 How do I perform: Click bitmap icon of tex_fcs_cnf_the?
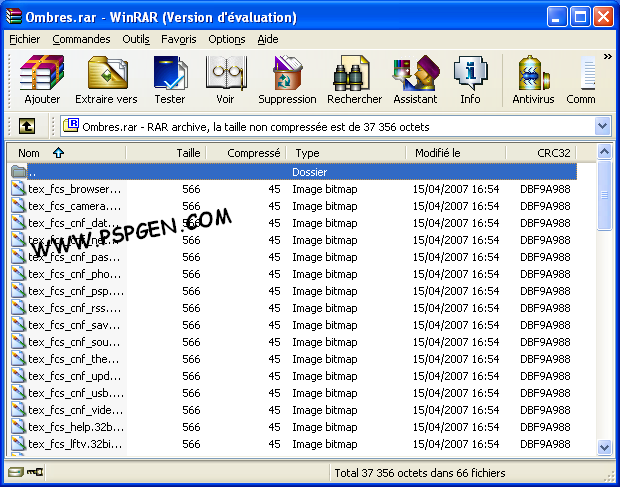[x=18, y=359]
